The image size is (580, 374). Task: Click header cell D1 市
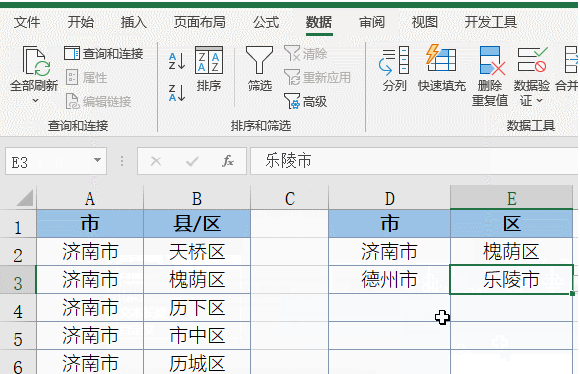pos(390,224)
